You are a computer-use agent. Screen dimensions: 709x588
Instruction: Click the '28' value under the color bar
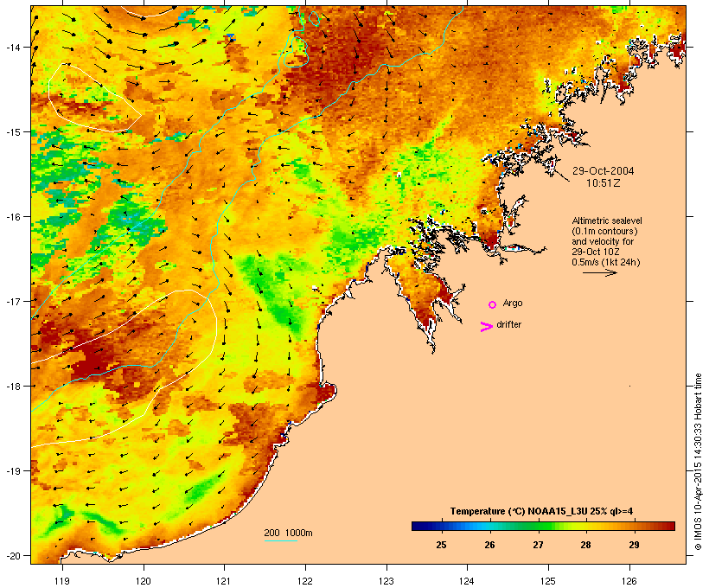(x=586, y=545)
